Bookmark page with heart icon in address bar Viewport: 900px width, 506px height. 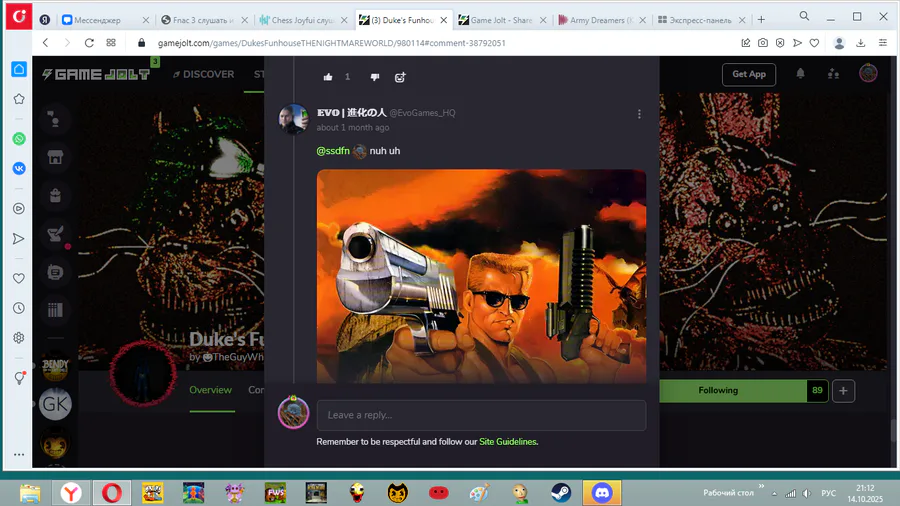[x=814, y=43]
